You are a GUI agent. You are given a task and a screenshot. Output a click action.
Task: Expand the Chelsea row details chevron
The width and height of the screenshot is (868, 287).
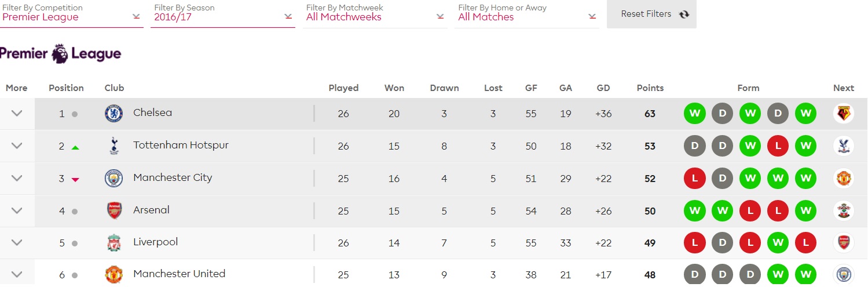click(x=17, y=114)
